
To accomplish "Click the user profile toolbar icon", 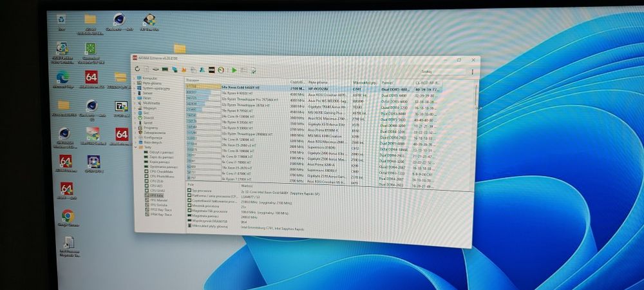I will pos(202,70).
